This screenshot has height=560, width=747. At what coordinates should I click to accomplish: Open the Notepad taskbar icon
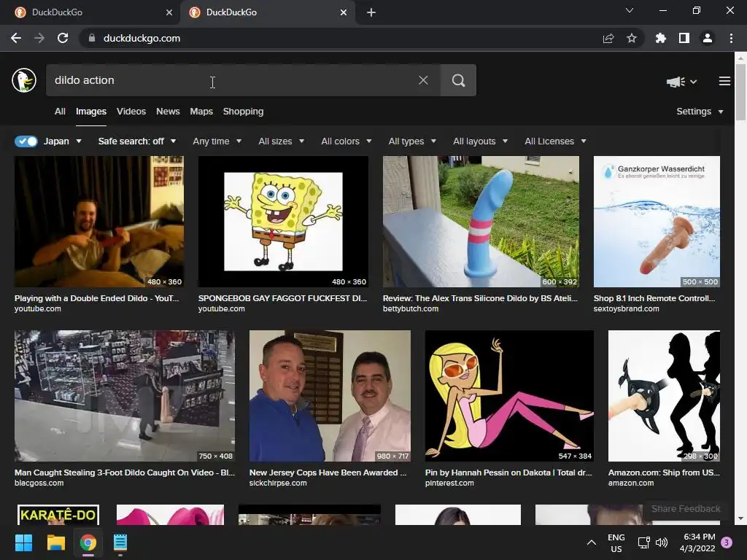pos(120,542)
